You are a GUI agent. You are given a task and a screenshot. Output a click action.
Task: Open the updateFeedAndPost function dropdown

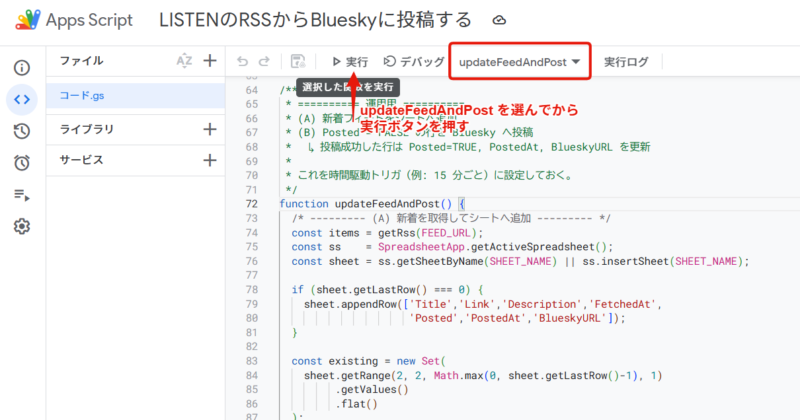[519, 62]
